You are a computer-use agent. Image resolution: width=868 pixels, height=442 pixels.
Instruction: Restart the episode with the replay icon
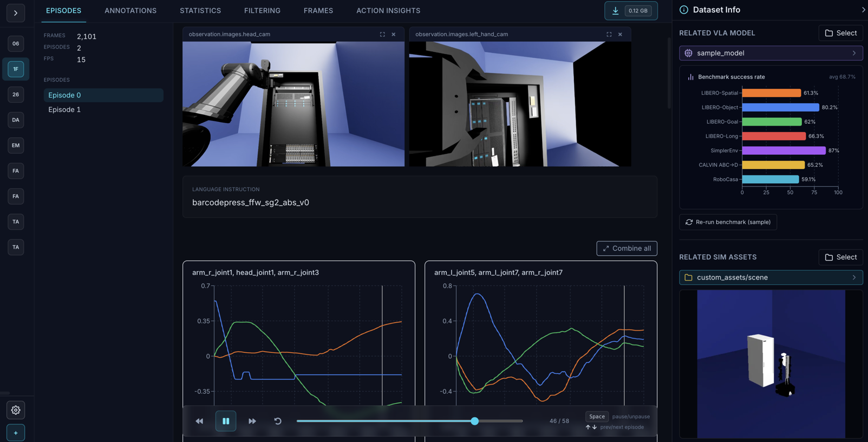coord(278,421)
